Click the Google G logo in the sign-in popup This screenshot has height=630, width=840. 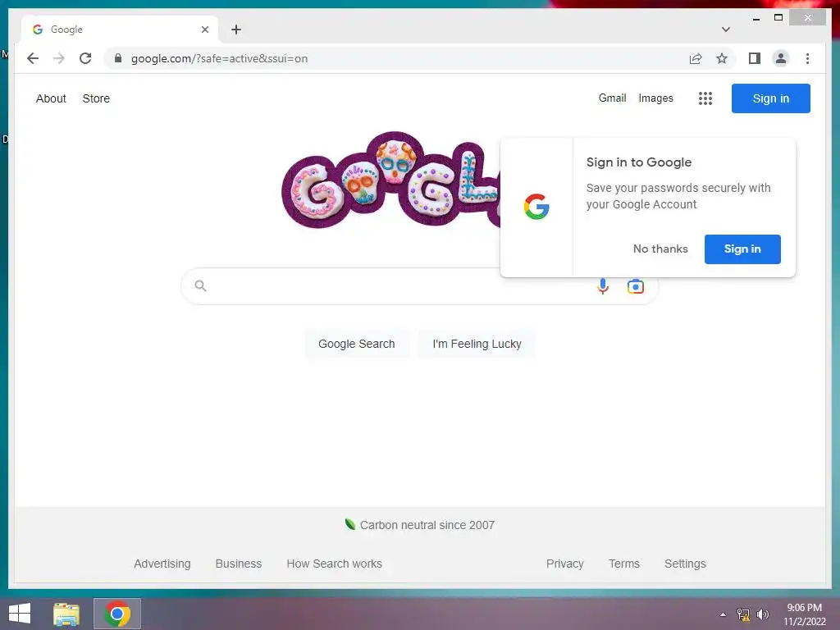point(536,207)
